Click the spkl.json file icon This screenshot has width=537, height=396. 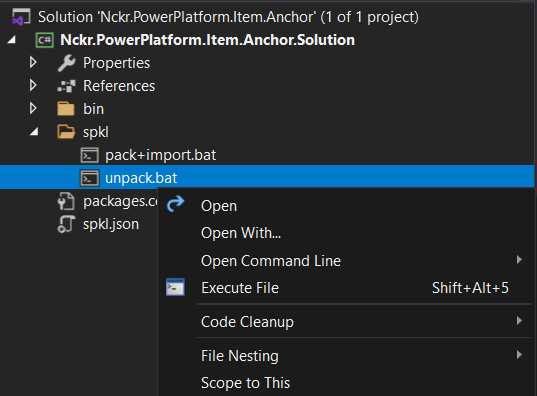66,224
